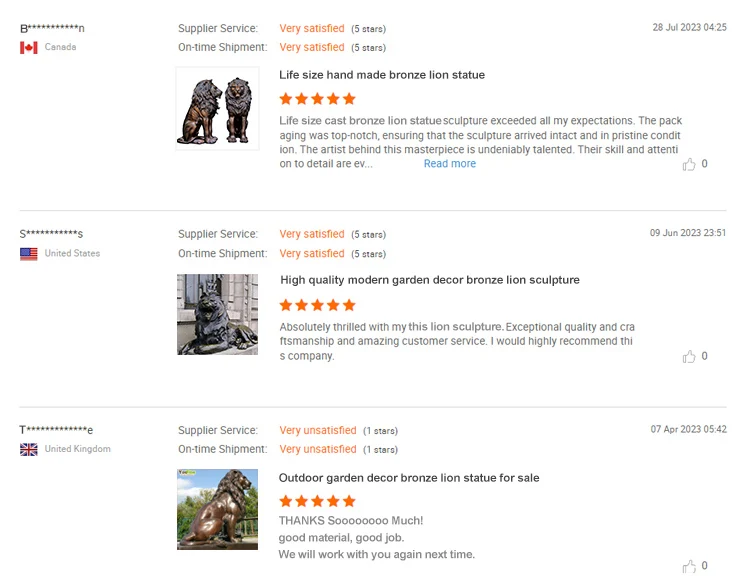View thumbnail of outdoor seated bronze lion

pyautogui.click(x=217, y=509)
